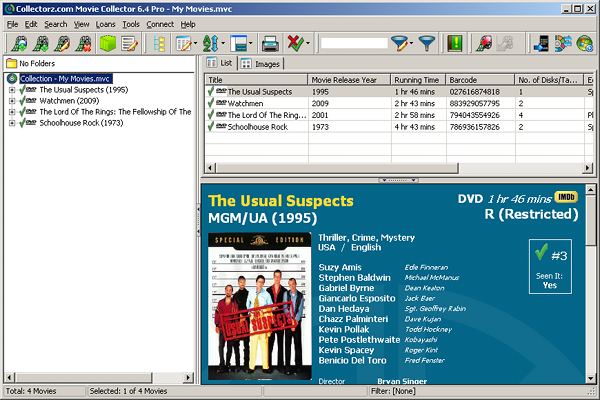Click the filter funnel with pencil icon

click(x=399, y=44)
